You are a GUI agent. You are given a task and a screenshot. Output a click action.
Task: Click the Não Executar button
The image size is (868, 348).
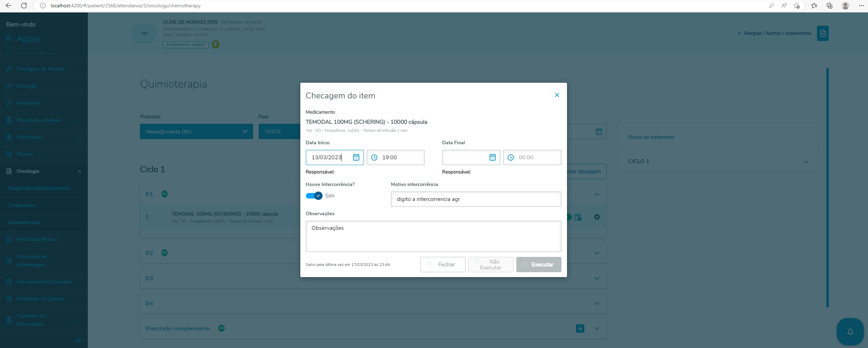[x=491, y=265]
